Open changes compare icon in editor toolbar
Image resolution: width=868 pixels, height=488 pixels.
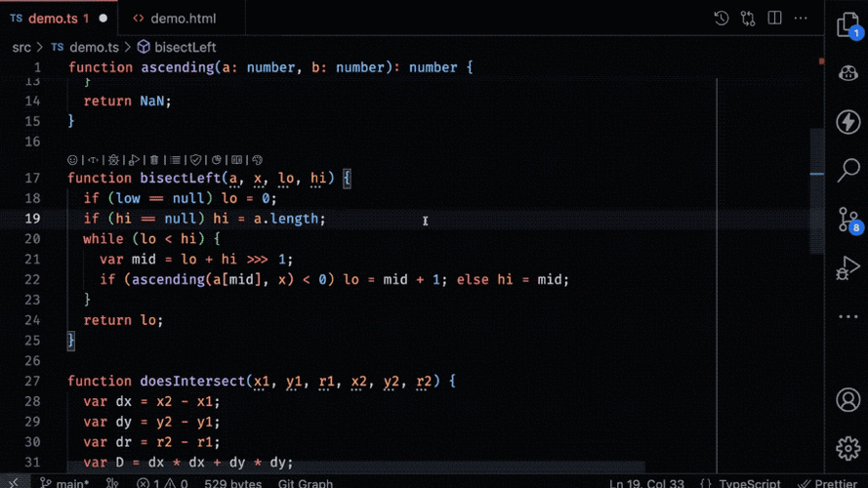point(748,19)
